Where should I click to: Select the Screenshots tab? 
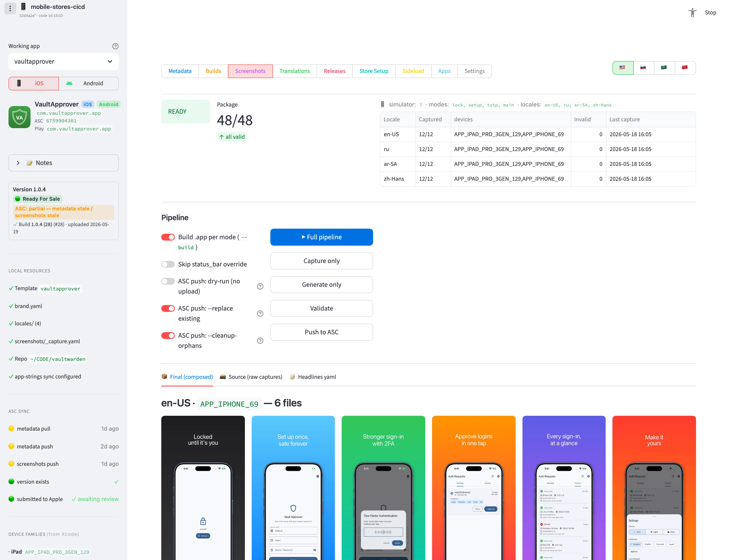250,71
